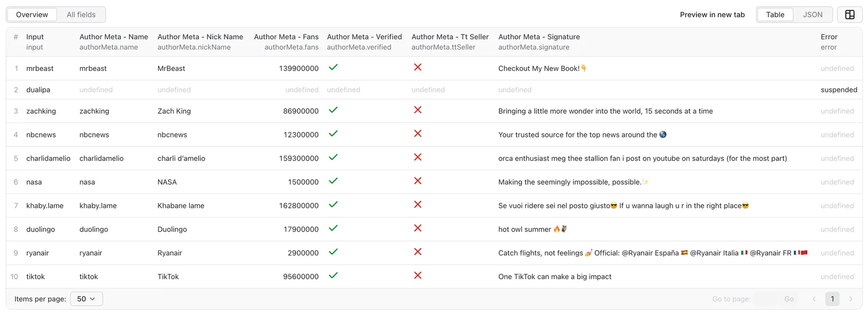Click verified checkmark in charlidamelio row
The height and width of the screenshot is (315, 868).
pyautogui.click(x=333, y=157)
